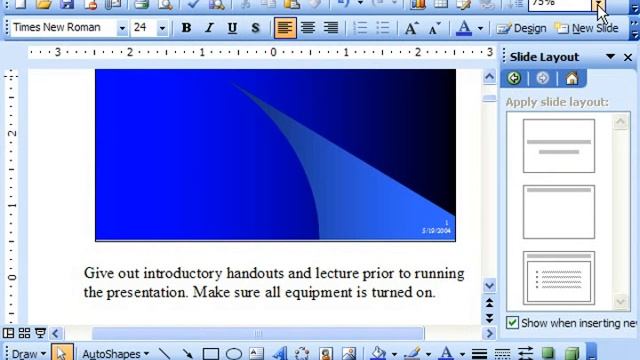Click Decrease Font Size icon
Viewport: 640px width, 360px height.
[x=434, y=28]
